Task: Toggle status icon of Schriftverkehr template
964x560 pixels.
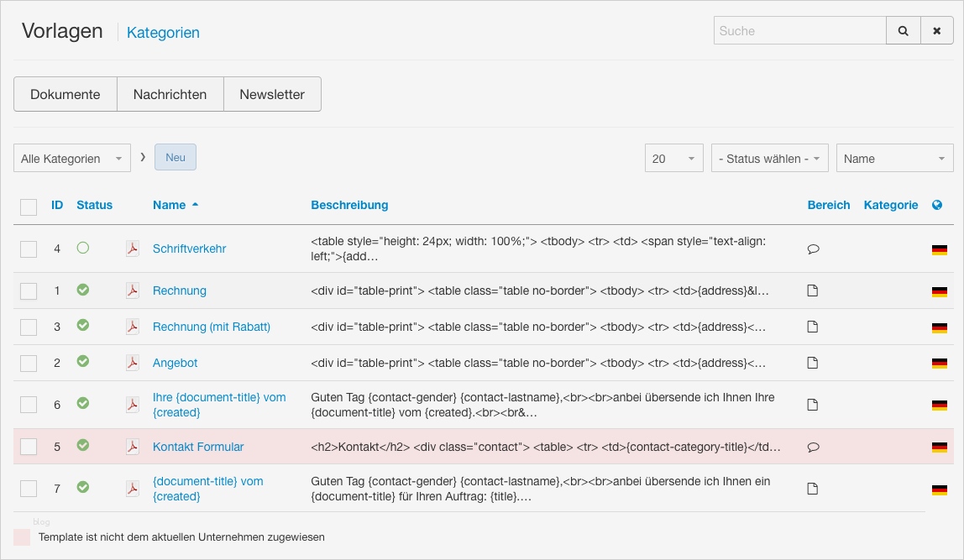Action: (x=82, y=248)
